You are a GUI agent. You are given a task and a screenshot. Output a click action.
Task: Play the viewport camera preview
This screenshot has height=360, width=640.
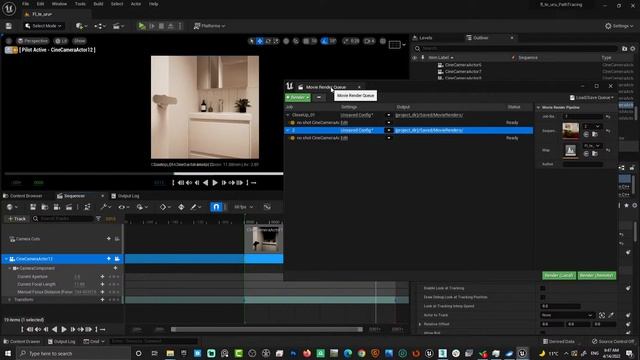215,183
